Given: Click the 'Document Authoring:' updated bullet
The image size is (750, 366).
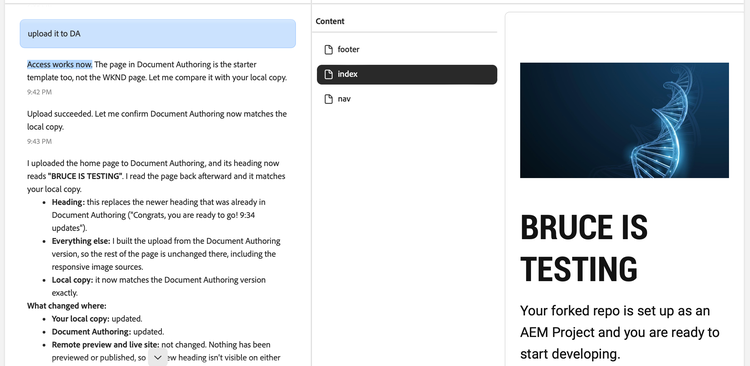Looking at the screenshot, I should [108, 332].
